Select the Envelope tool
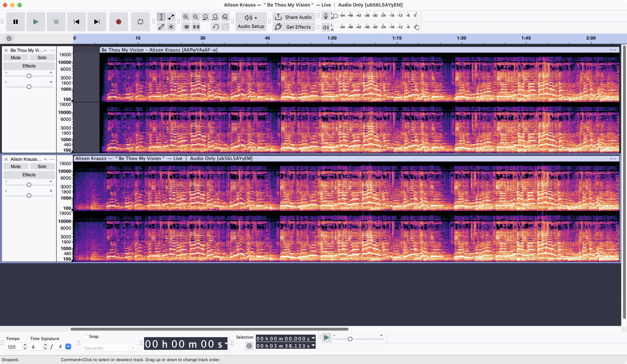The width and height of the screenshot is (627, 364). click(x=171, y=17)
